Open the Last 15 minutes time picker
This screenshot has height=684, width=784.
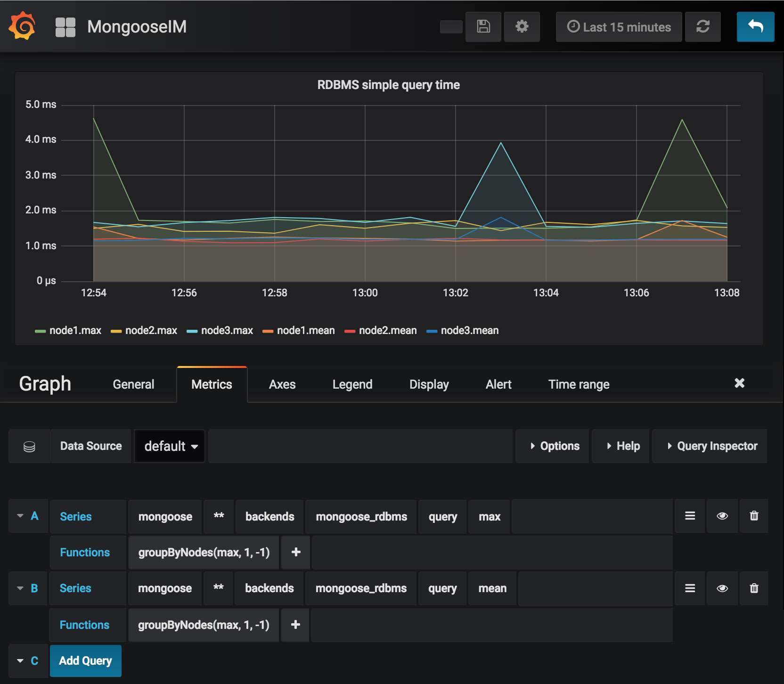[x=619, y=27]
